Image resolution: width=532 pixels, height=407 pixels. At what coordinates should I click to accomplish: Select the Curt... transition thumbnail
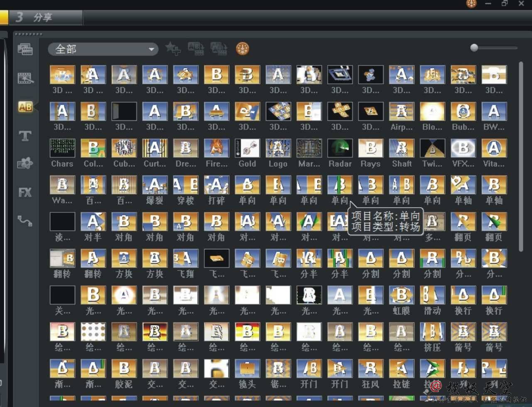pyautogui.click(x=155, y=149)
